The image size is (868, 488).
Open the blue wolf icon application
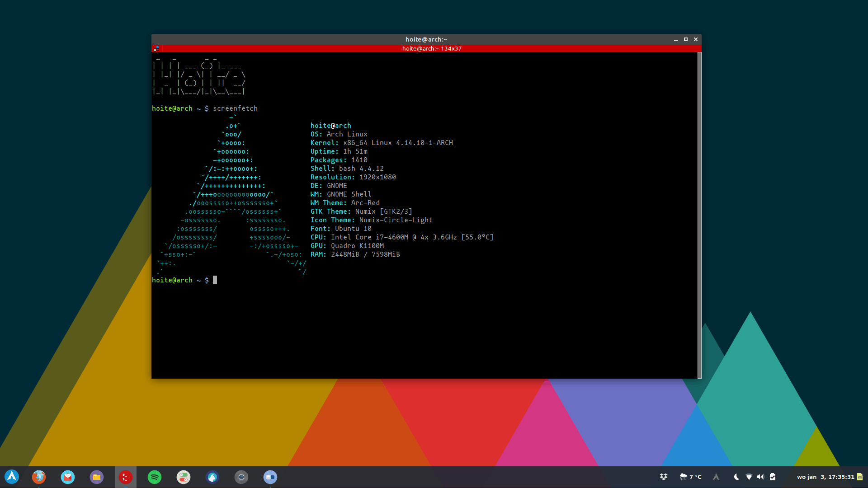point(212,477)
